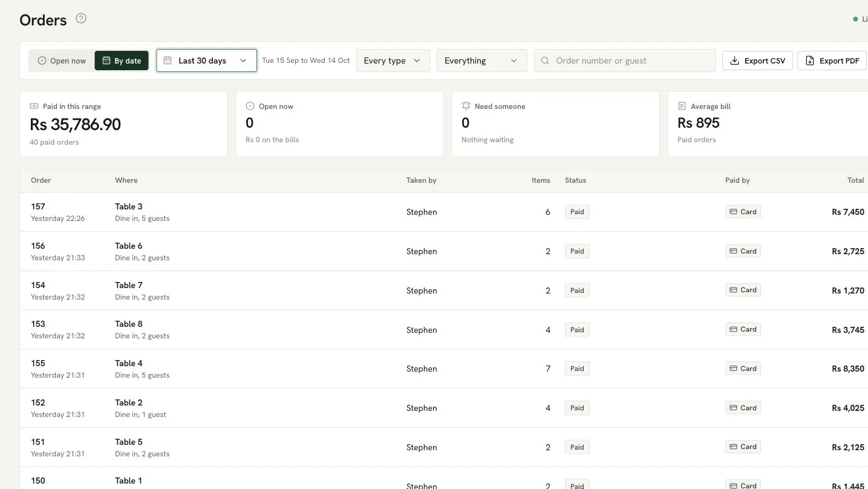
Task: Click the card icon in order 157 row
Action: 733,212
